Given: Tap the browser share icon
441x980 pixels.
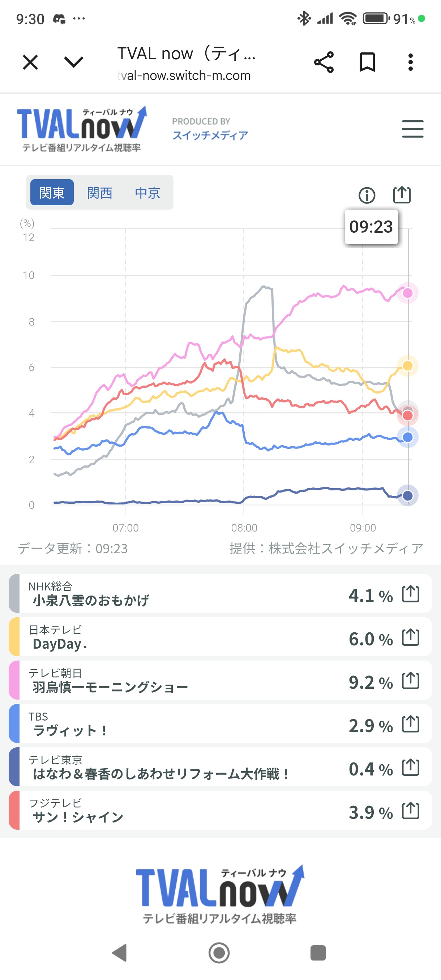Looking at the screenshot, I should tap(324, 63).
